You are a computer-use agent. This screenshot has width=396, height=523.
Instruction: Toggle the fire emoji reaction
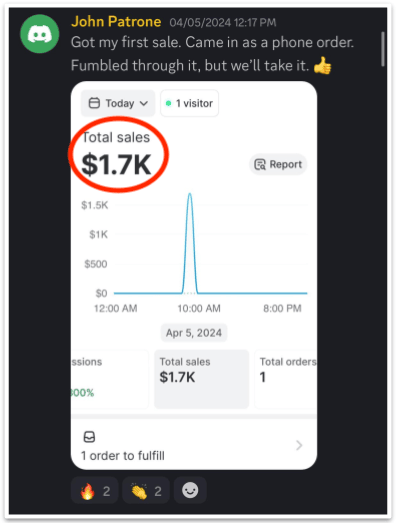pyautogui.click(x=95, y=491)
